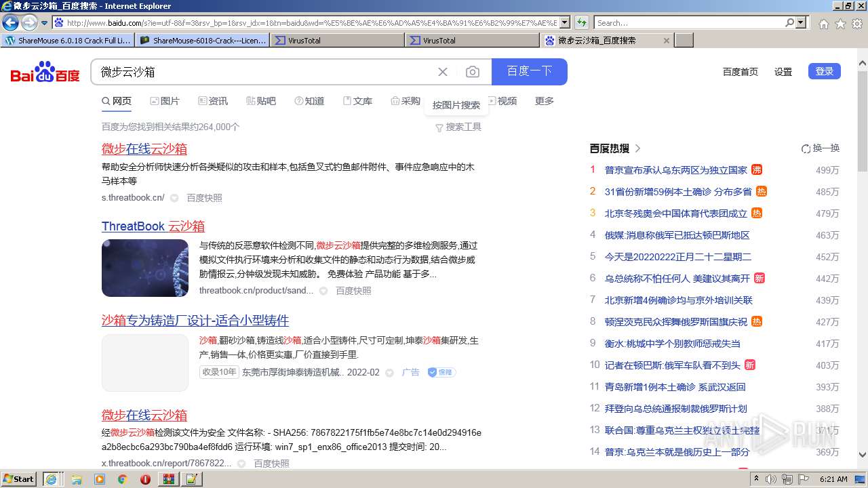Open hot topic 衡水桃城中学个别教师惩戒失当

(x=673, y=344)
